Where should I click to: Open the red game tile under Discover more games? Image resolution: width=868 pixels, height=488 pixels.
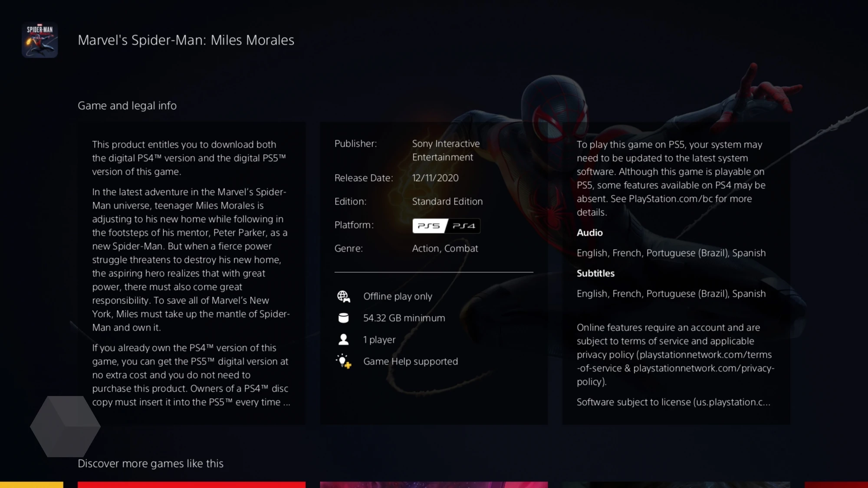[x=191, y=485]
